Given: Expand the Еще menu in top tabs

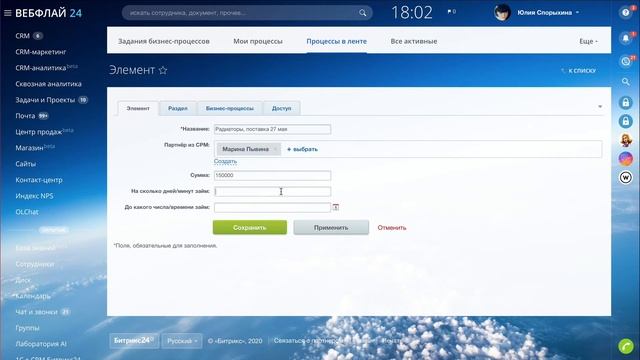Looking at the screenshot, I should (x=588, y=41).
